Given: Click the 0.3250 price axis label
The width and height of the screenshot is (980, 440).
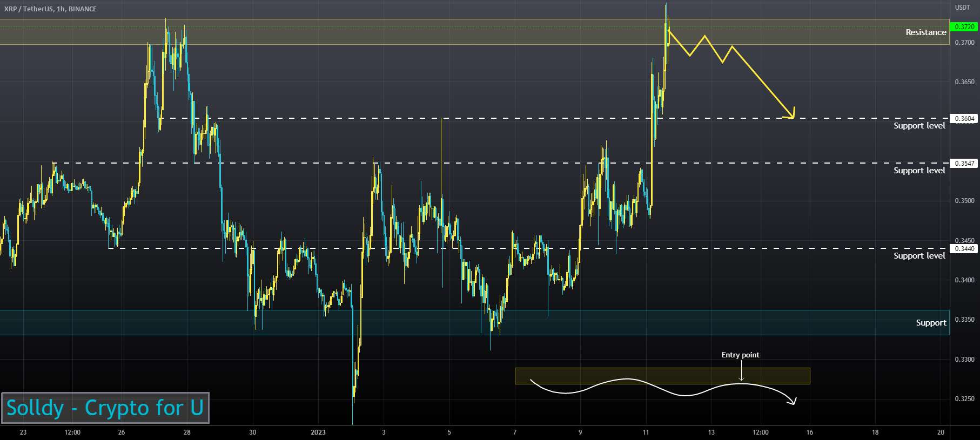Looking at the screenshot, I should (x=964, y=399).
